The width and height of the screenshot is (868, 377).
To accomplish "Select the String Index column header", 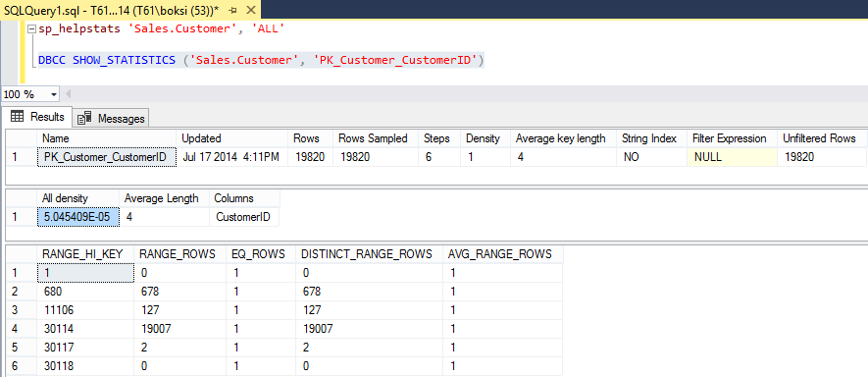I will click(x=651, y=138).
